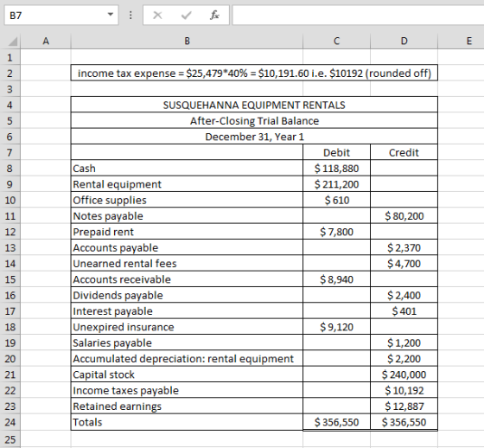Click the income tax expense note cell
This screenshot has width=484, height=448.
(254, 74)
